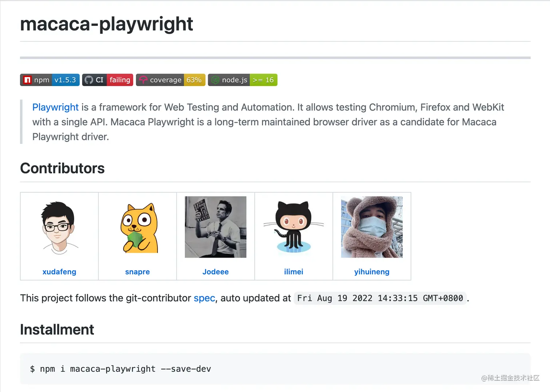Open the Playwright framework link
The height and width of the screenshot is (392, 550).
coord(55,107)
